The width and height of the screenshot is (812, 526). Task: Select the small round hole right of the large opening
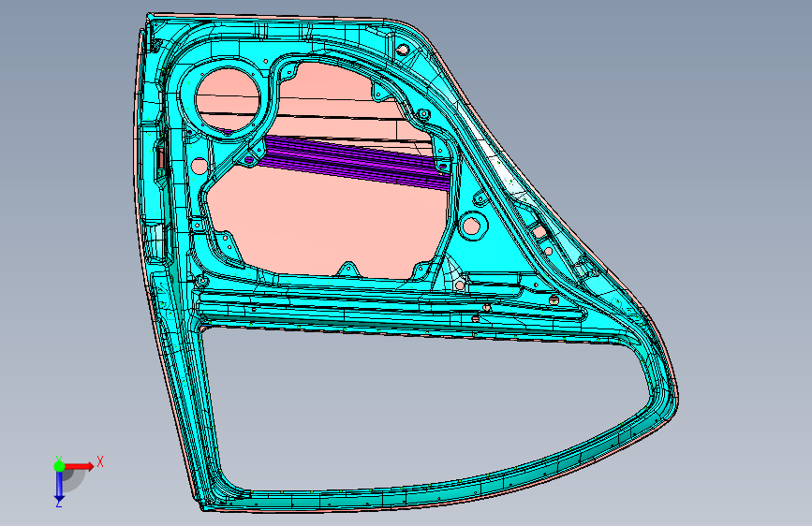[472, 226]
